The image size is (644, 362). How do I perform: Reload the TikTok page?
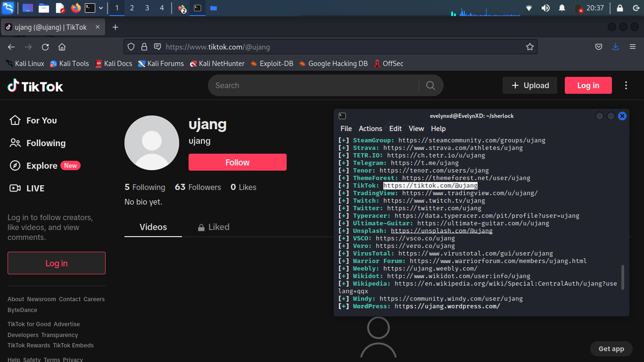click(x=45, y=47)
